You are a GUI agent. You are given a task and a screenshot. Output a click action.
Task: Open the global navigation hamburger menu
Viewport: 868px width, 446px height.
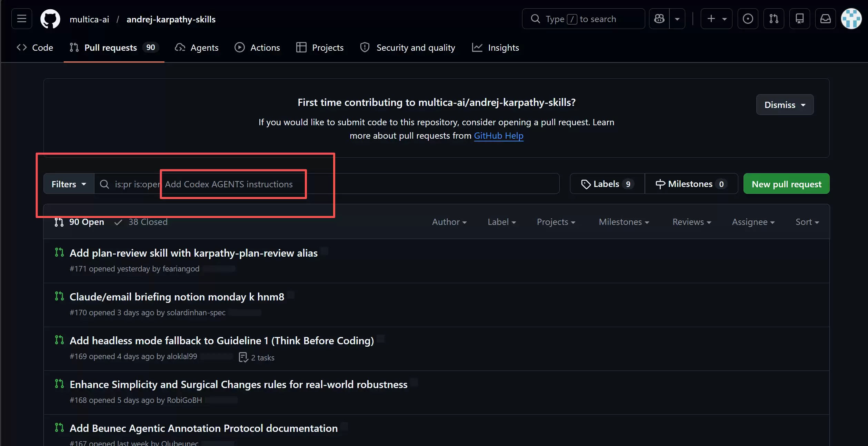click(x=22, y=19)
